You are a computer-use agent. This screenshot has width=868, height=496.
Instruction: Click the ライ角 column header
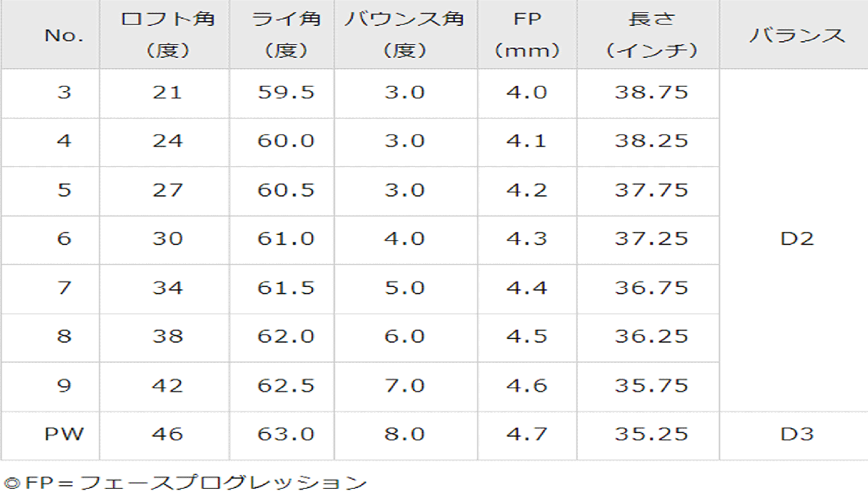coord(286,35)
